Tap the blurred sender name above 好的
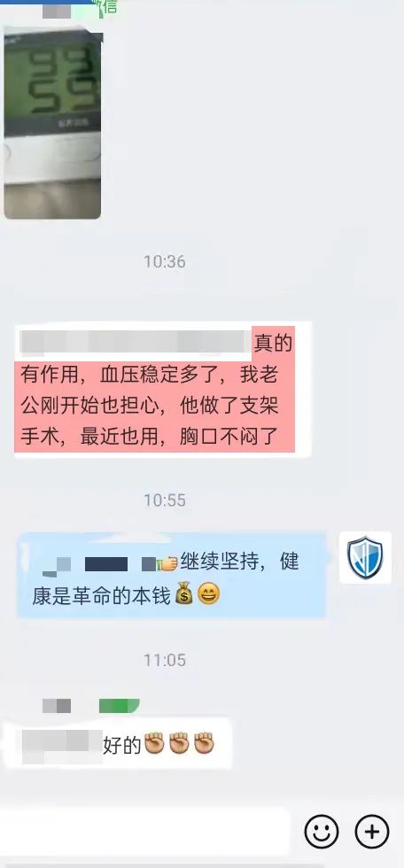 (x=57, y=706)
